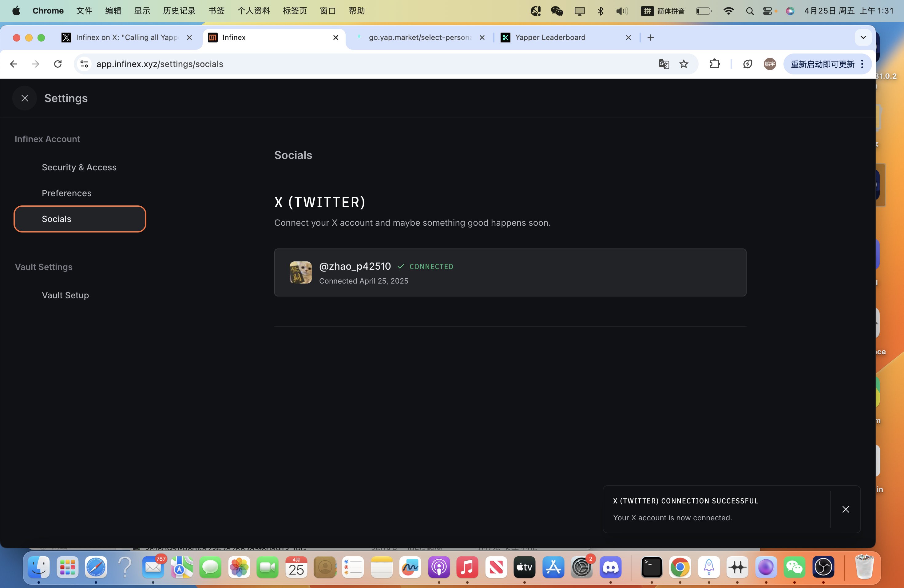
Task: Open Safari from the Dock
Action: [96, 567]
